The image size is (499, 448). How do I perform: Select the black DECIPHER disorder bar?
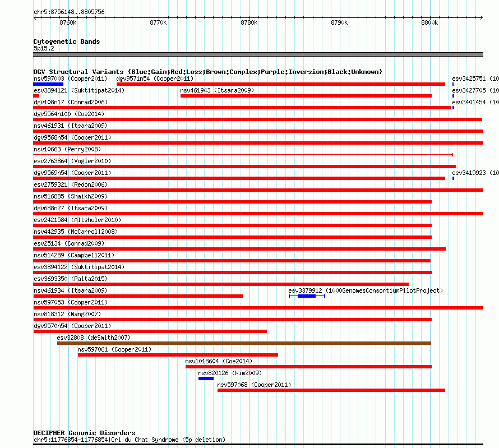[258, 445]
